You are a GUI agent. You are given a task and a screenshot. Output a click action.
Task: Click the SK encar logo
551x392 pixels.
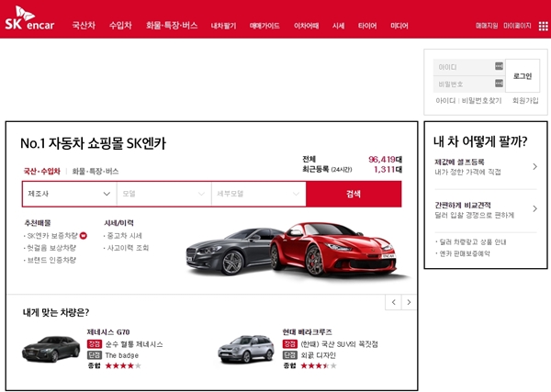pos(29,18)
